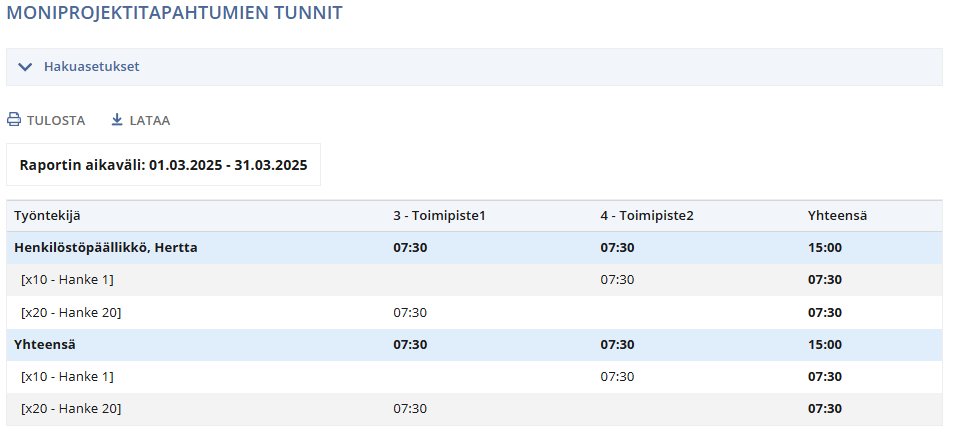
Task: Click the download icon next to LATAA
Action: tap(117, 119)
